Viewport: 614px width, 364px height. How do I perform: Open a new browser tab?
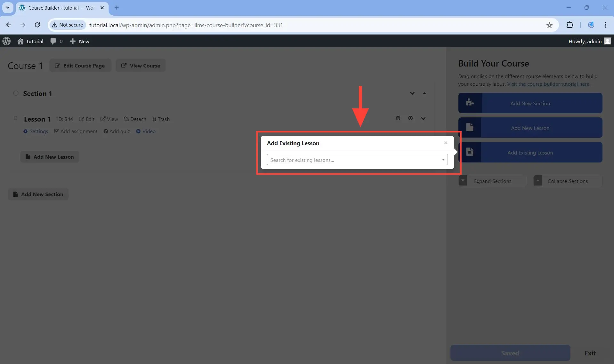click(117, 8)
